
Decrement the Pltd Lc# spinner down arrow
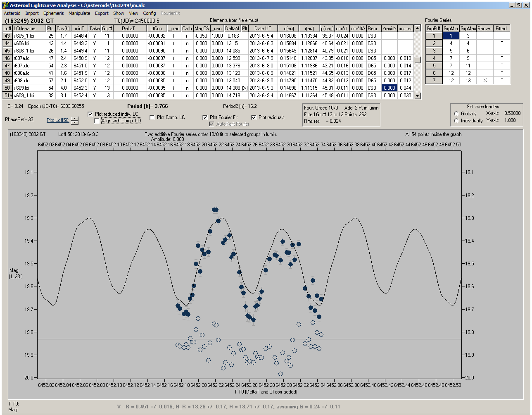(74, 122)
